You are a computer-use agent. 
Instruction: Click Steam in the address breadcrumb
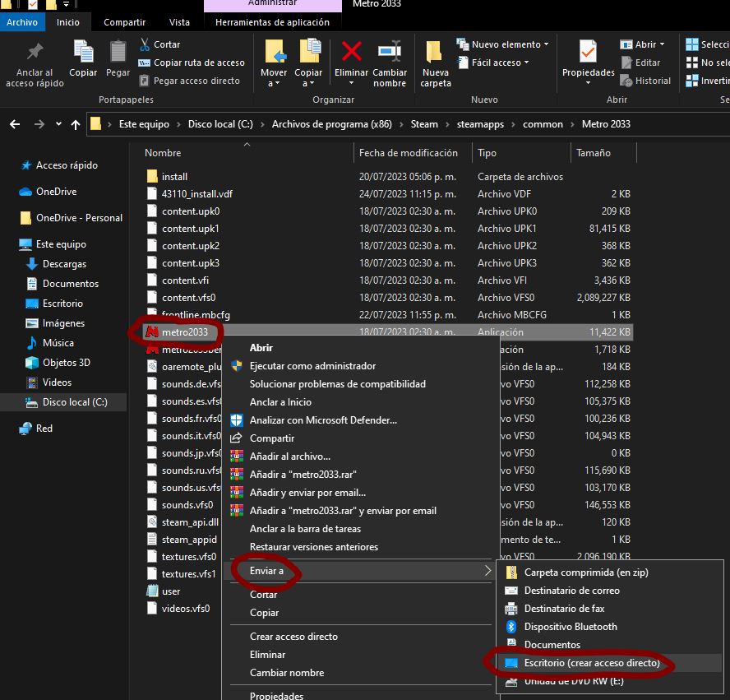pos(424,124)
